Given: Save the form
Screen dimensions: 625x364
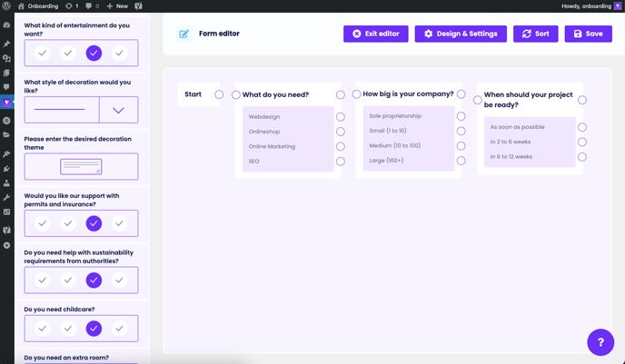Looking at the screenshot, I should pos(589,34).
